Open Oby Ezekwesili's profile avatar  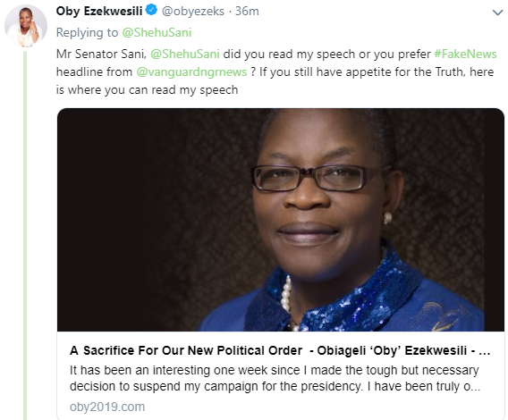point(26,26)
